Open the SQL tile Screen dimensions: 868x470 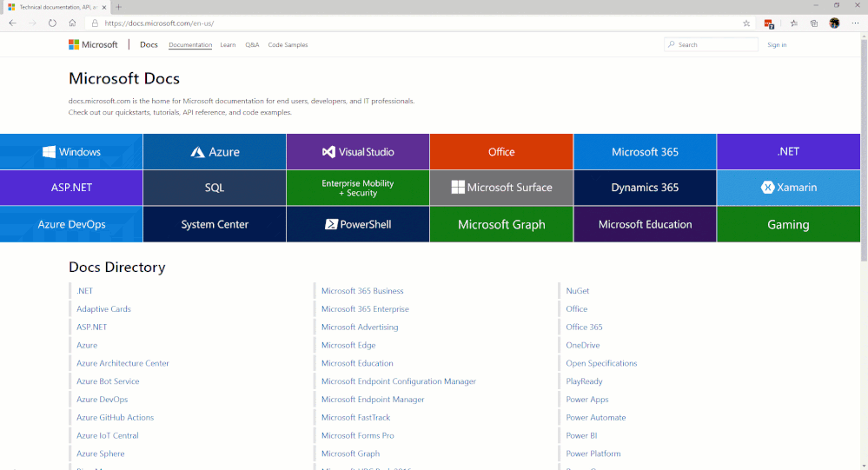[215, 188]
